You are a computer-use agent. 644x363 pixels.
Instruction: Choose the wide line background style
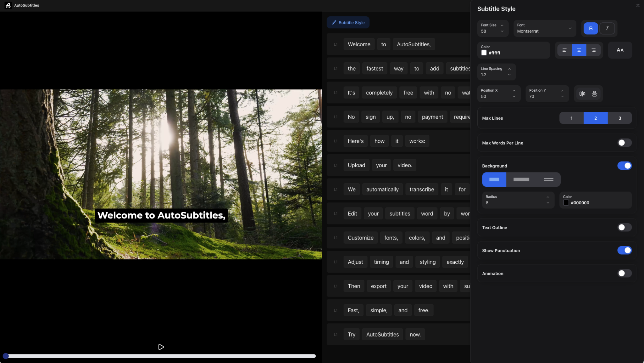click(521, 179)
